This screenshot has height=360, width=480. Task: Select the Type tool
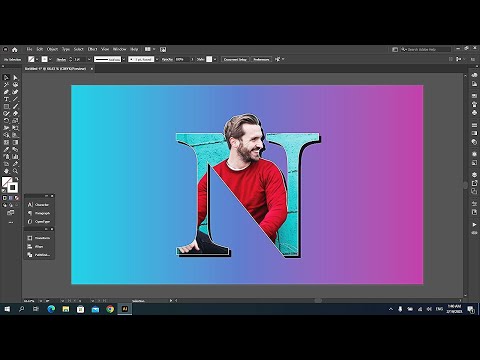[6, 99]
